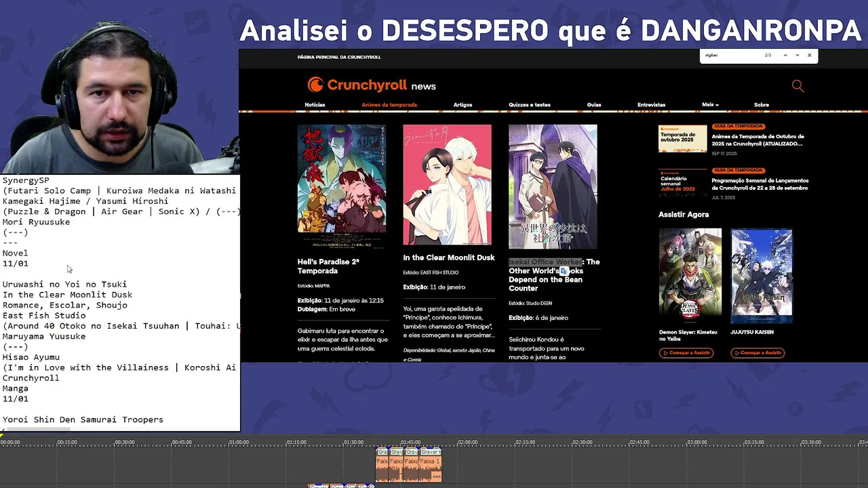Viewport: 868px width, 488px height.
Task: Click timeline ruler at 03:00:00 mark
Action: [696, 443]
